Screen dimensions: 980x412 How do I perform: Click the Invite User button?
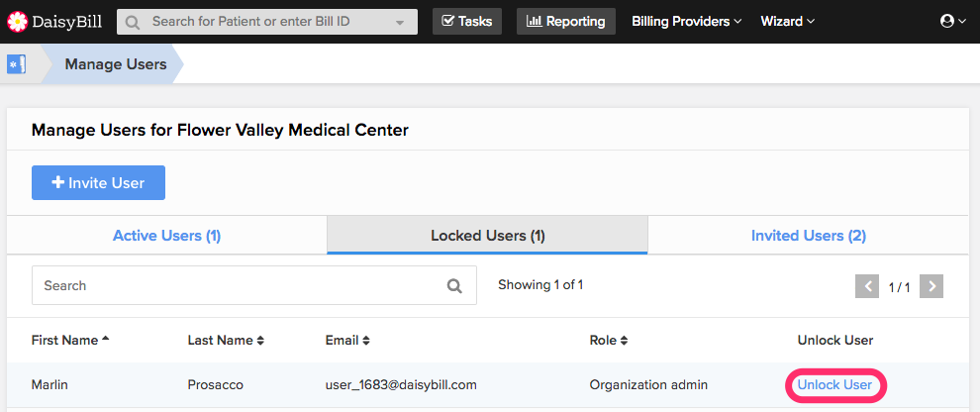[x=98, y=183]
